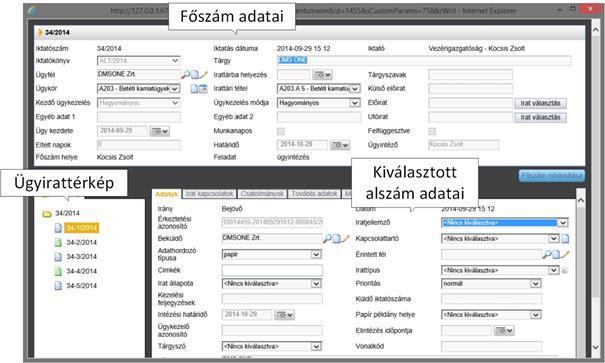Click the new document icon beside Beküldő
Screen dimensions: 605x363
336,238
